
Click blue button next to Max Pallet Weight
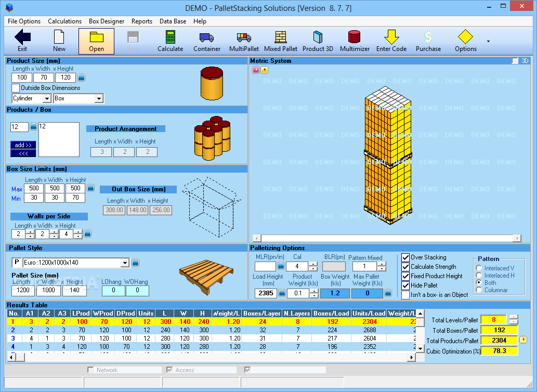pyautogui.click(x=388, y=293)
